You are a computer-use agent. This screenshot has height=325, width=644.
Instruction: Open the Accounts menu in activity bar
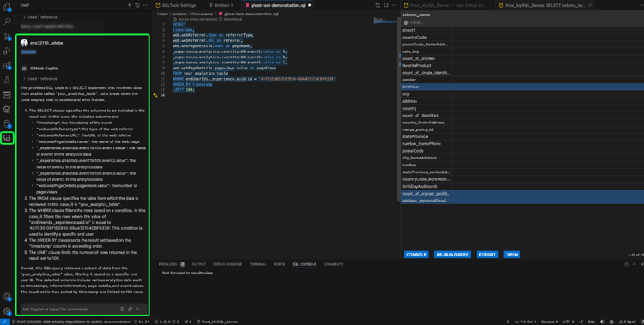click(7, 297)
